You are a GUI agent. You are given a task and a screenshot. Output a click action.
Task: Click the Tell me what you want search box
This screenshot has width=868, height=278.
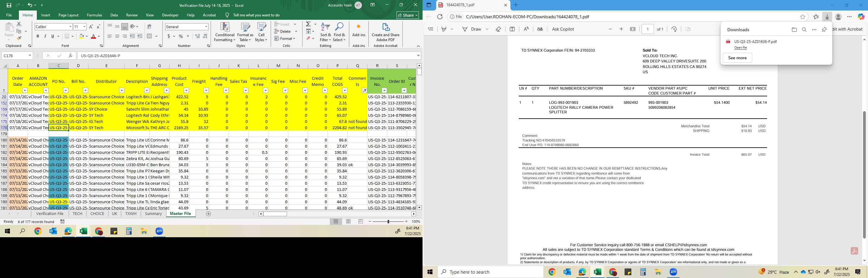click(x=256, y=15)
